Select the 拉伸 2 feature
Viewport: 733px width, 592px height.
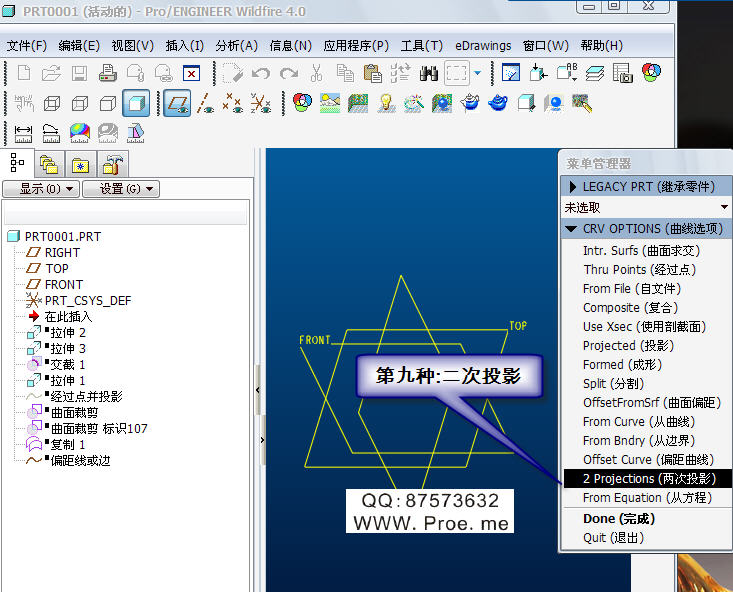tap(68, 332)
